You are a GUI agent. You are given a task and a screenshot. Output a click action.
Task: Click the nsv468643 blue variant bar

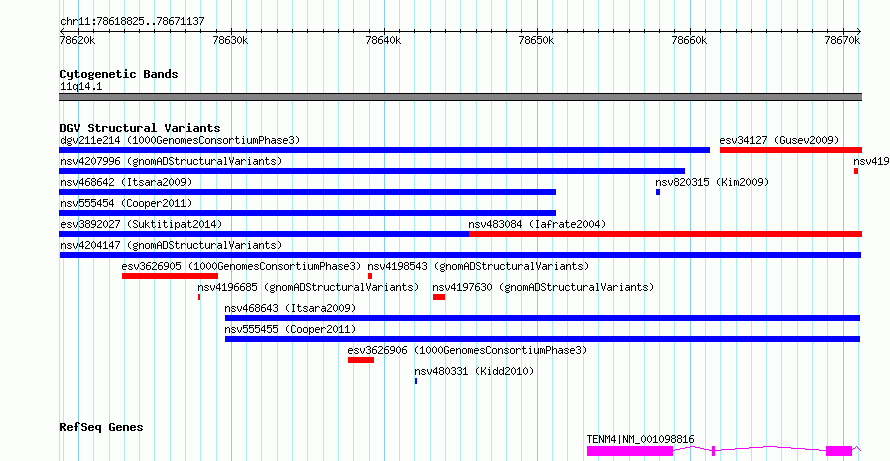tap(543, 318)
